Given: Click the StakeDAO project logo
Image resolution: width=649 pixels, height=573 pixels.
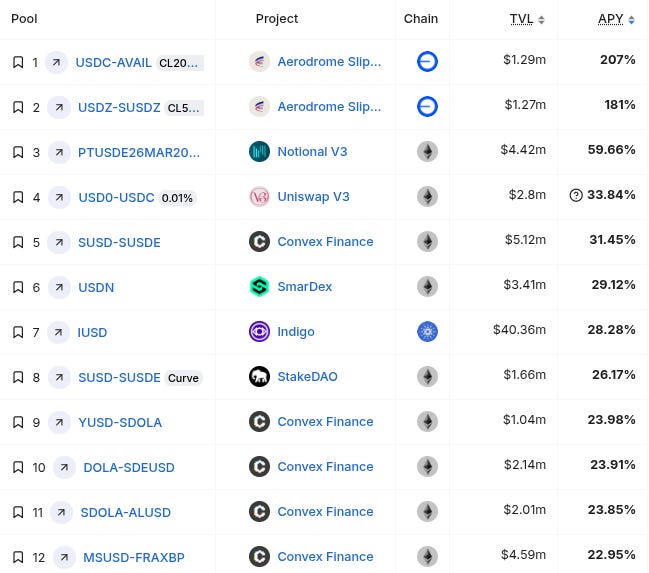Looking at the screenshot, I should (x=260, y=377).
